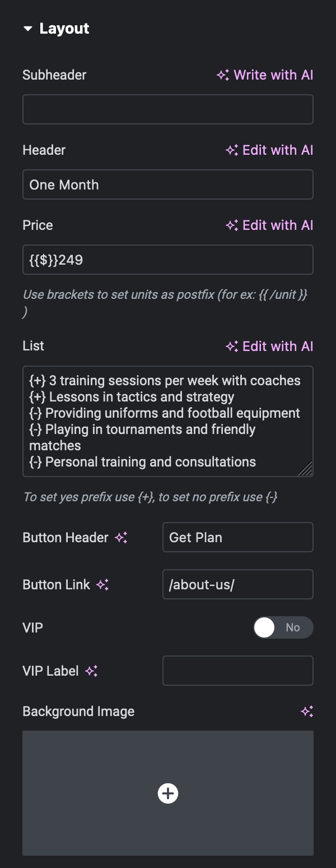Click the Price field with {{$}}249

[168, 260]
